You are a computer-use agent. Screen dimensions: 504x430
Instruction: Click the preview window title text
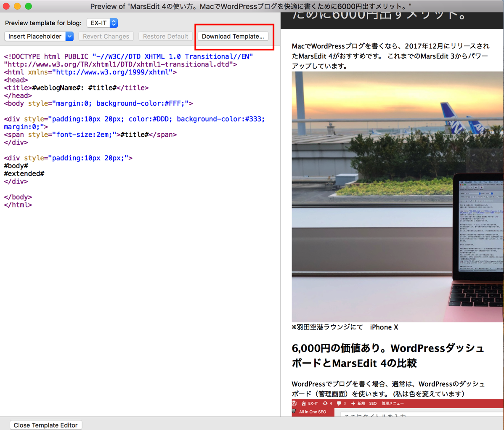251,6
